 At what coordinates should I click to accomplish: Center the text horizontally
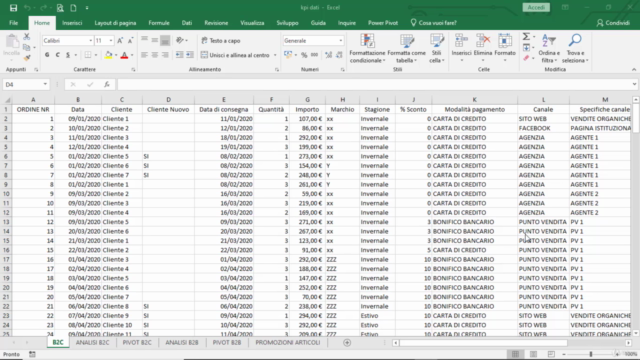click(155, 55)
